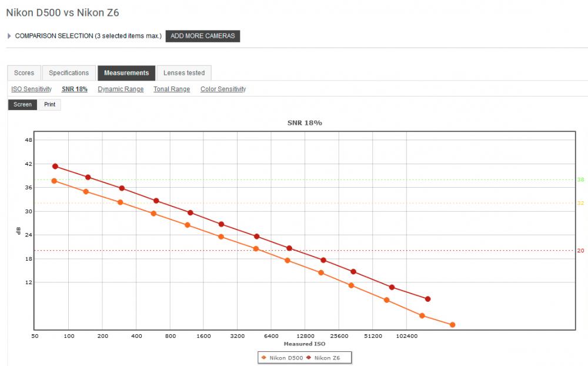This screenshot has height=366, width=588.
Task: Go to the Color Sensitivity chart
Action: tap(223, 89)
